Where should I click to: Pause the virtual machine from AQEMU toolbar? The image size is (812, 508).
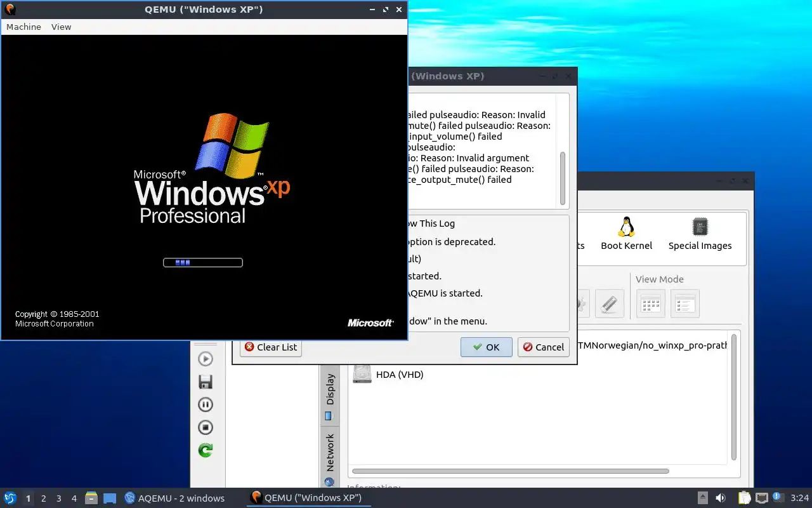[205, 404]
